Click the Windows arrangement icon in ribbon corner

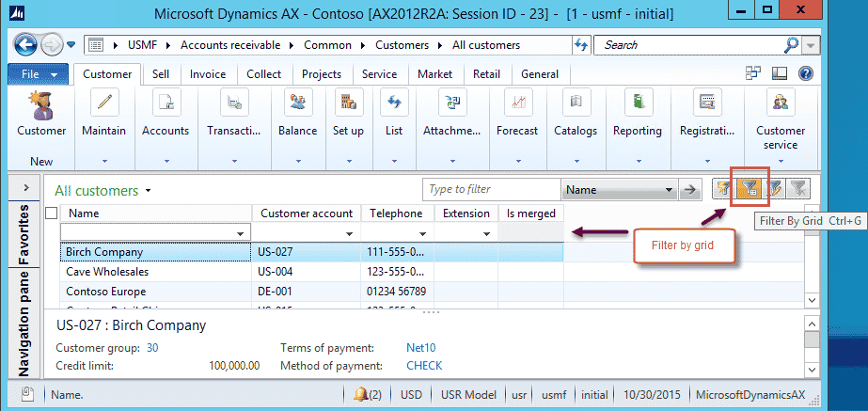pyautogui.click(x=753, y=73)
